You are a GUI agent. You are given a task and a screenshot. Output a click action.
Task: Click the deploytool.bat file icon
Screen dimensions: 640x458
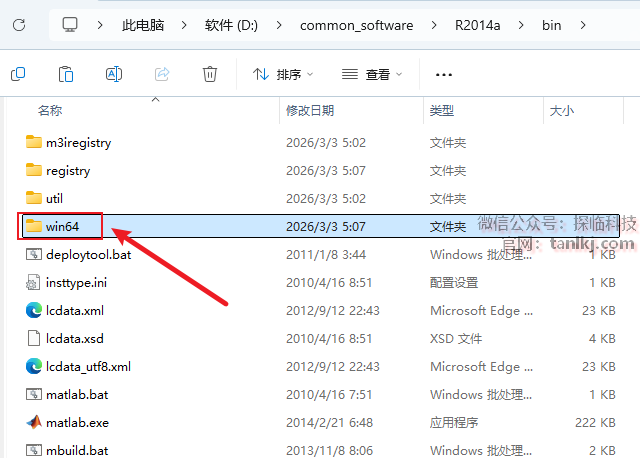click(33, 254)
